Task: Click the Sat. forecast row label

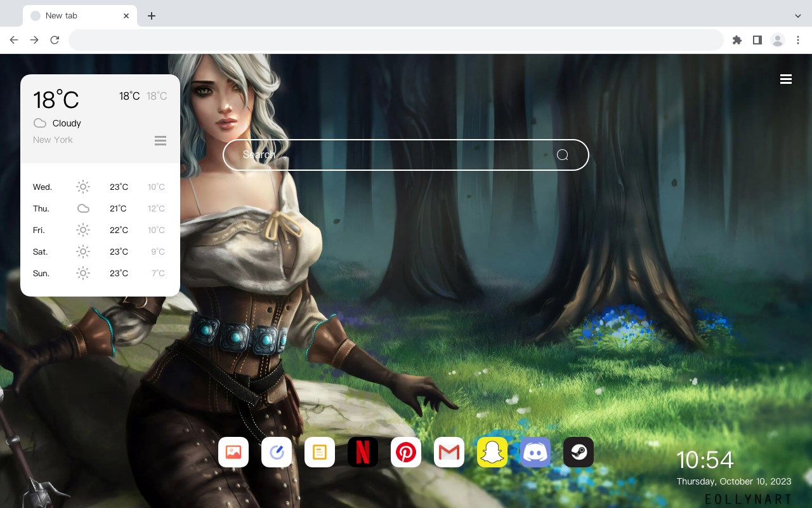Action: pyautogui.click(x=41, y=252)
